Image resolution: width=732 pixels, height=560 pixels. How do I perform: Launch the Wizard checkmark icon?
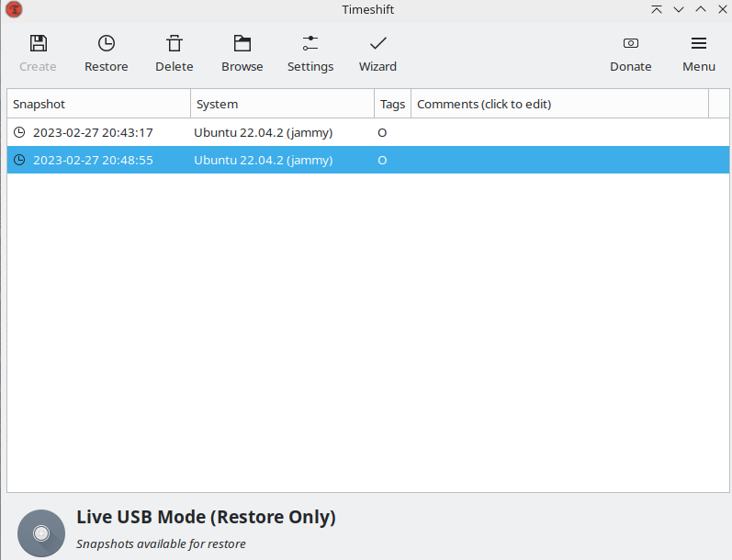378,43
